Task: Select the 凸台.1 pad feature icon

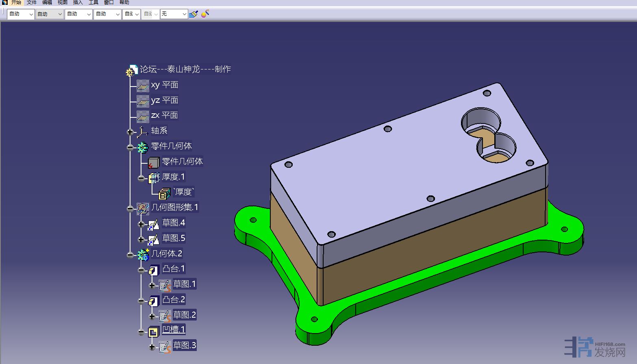Action: click(154, 269)
